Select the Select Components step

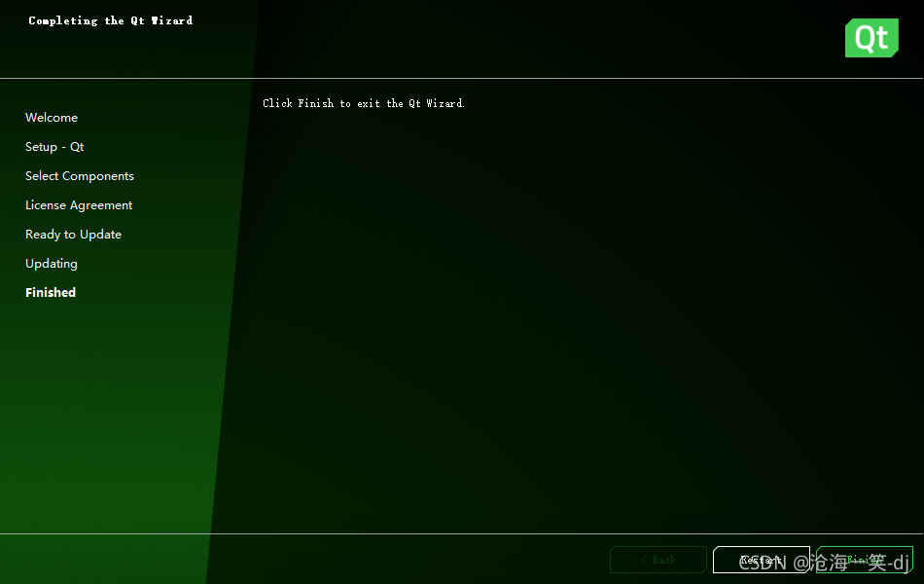point(80,176)
